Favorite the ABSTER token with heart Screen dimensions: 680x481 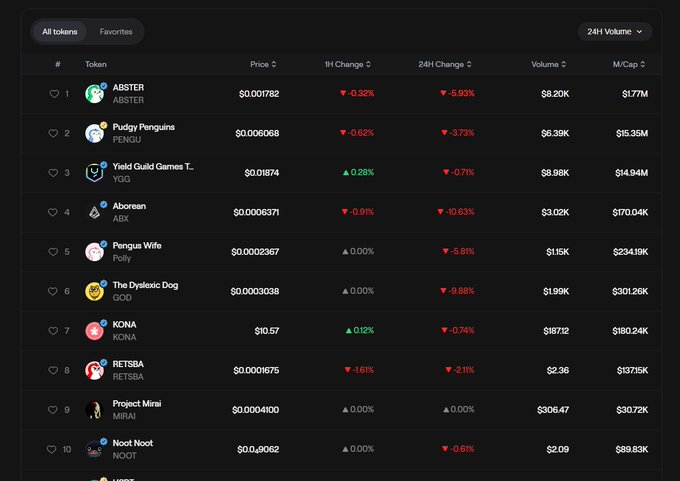pos(54,94)
